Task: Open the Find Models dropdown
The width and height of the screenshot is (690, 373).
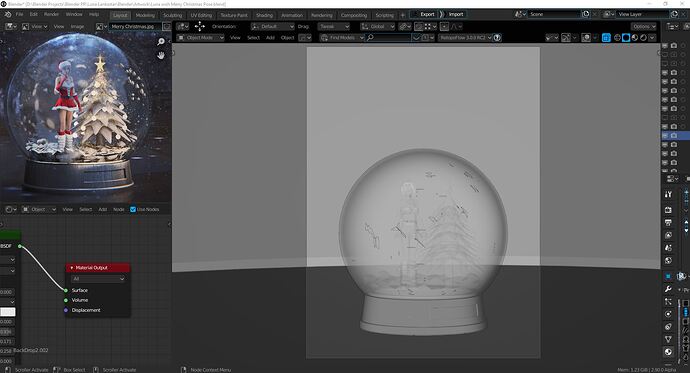Action: pyautogui.click(x=342, y=38)
